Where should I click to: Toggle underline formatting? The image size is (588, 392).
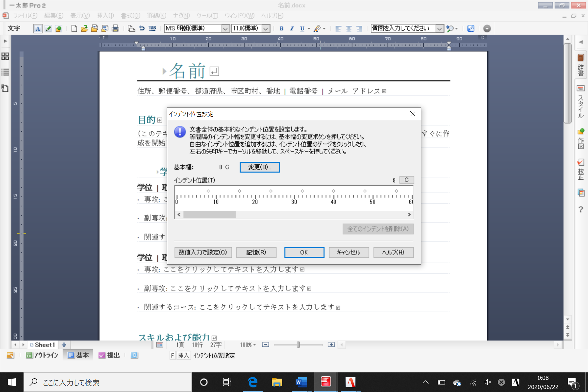click(302, 28)
